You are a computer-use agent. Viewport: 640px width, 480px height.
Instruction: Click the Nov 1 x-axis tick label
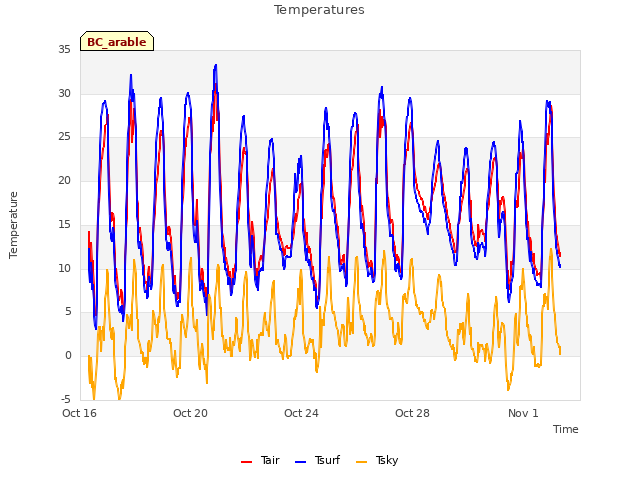pyautogui.click(x=523, y=413)
